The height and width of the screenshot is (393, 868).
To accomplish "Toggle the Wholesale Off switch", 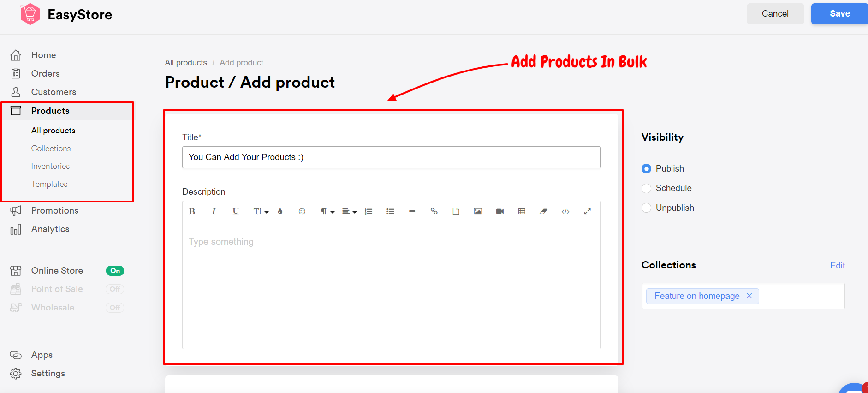I will (x=115, y=308).
